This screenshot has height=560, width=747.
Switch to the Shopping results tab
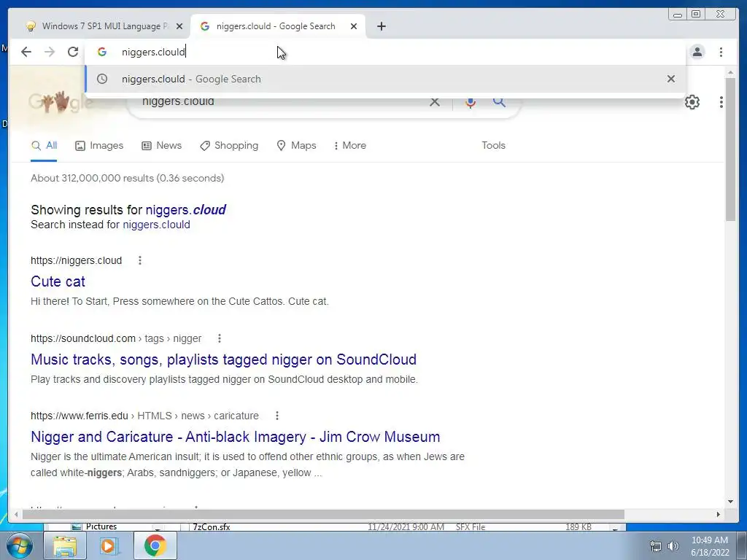point(229,146)
